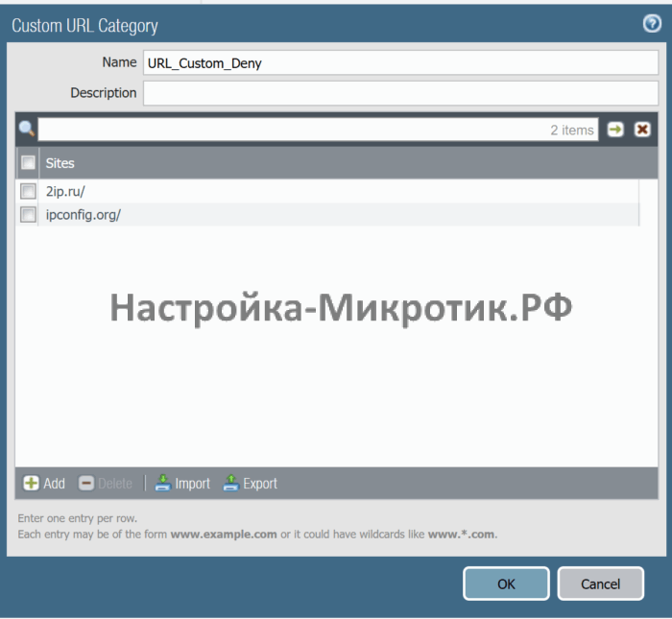672x619 pixels.
Task: Export the sites list
Action: [251, 484]
